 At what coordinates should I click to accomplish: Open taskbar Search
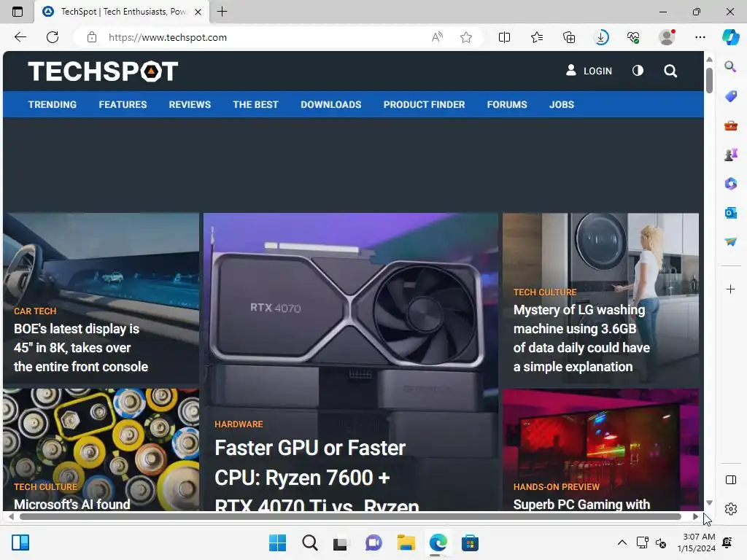pos(309,542)
